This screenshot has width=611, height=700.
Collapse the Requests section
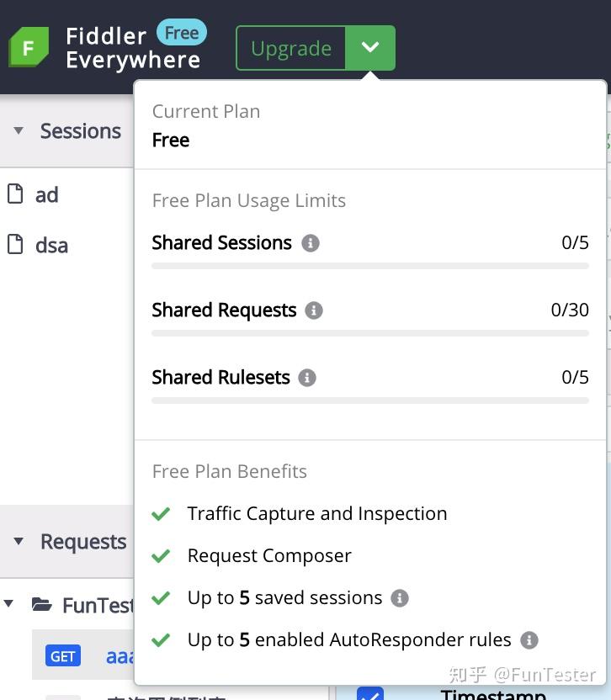click(18, 542)
